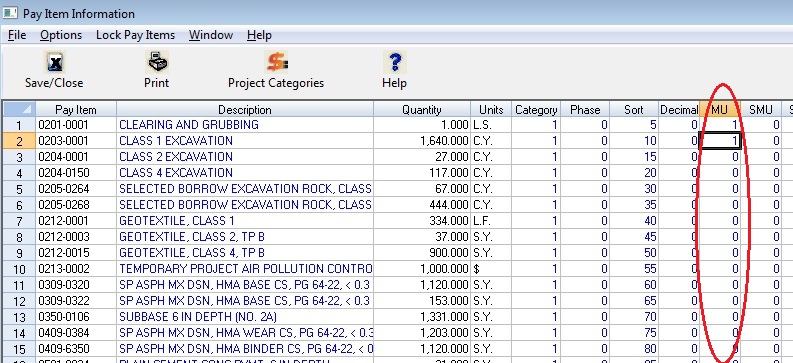Click the Category column header
The image size is (793, 363).
coord(536,110)
